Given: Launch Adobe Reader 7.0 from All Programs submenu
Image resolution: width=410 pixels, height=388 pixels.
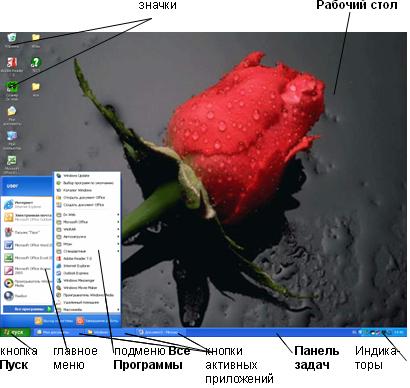Looking at the screenshot, I should point(87,258).
